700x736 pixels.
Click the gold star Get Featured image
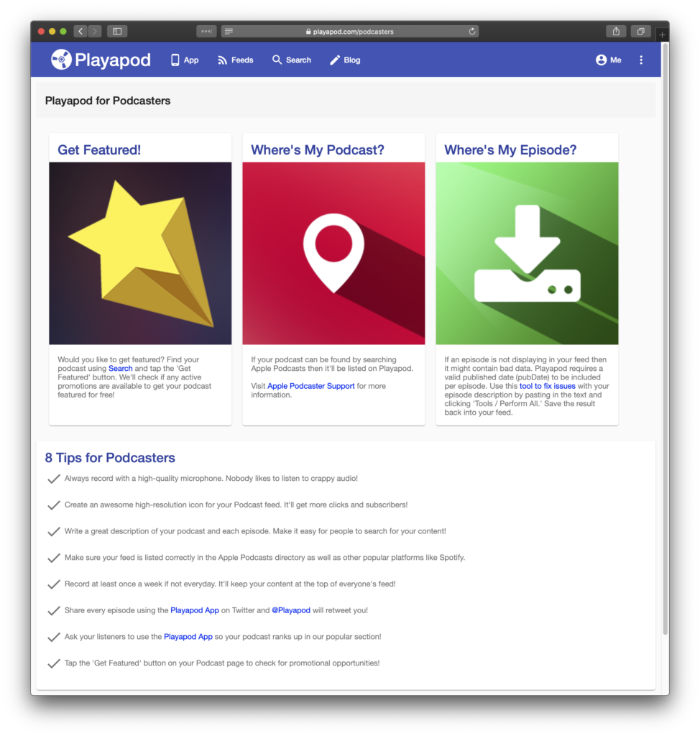click(140, 254)
